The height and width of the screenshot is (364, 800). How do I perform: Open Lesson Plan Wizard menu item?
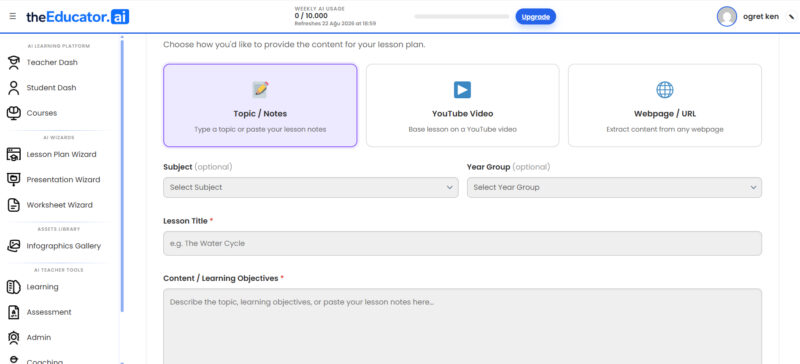tap(61, 154)
